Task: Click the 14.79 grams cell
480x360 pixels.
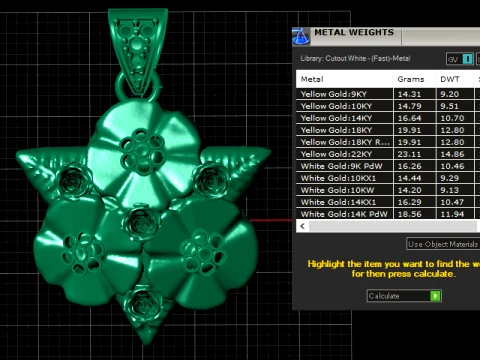Action: (414, 106)
